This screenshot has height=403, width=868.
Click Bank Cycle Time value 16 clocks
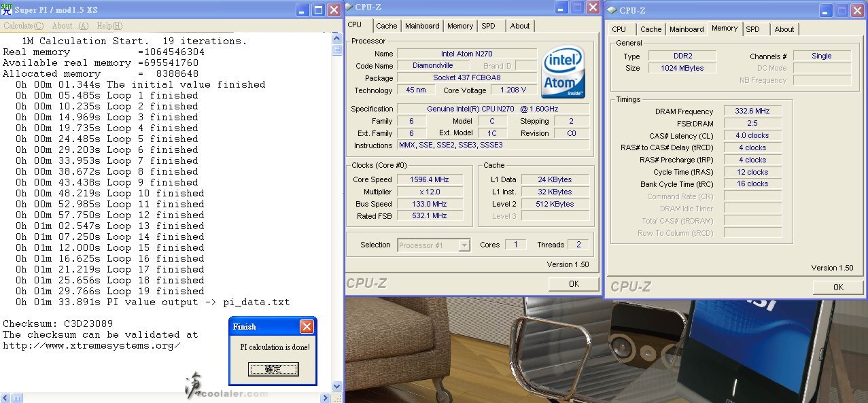click(752, 184)
